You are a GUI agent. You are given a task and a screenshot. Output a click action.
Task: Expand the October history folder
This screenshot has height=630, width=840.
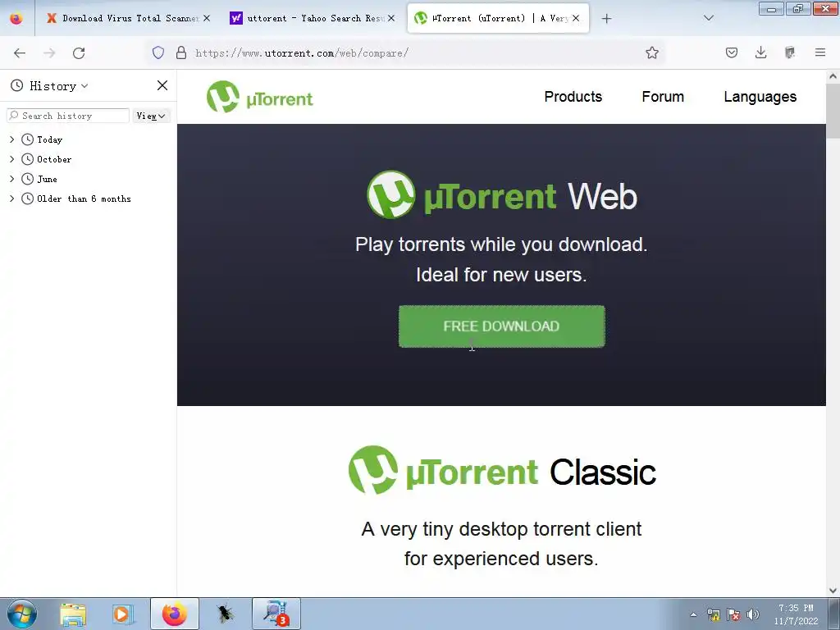(x=11, y=159)
